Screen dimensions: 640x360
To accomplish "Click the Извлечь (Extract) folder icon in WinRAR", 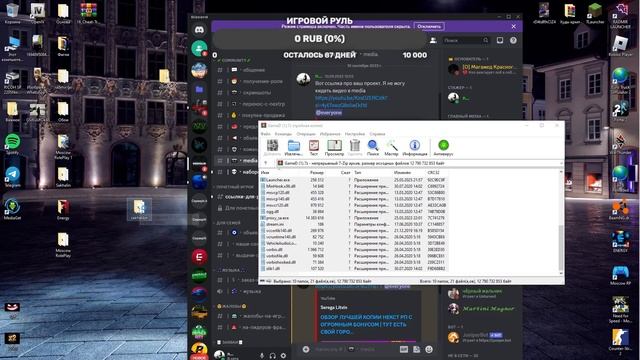I will [x=293, y=148].
